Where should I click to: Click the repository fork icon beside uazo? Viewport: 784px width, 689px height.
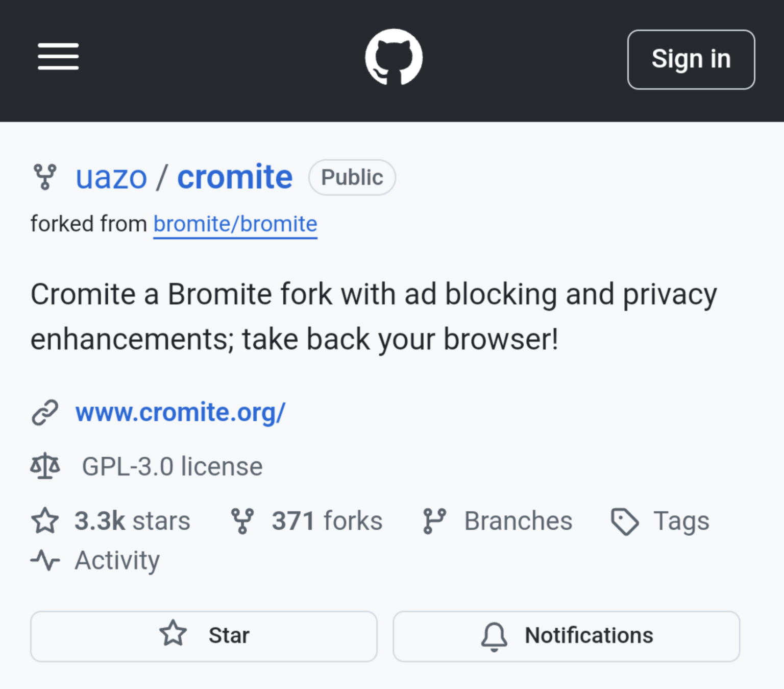click(x=45, y=177)
